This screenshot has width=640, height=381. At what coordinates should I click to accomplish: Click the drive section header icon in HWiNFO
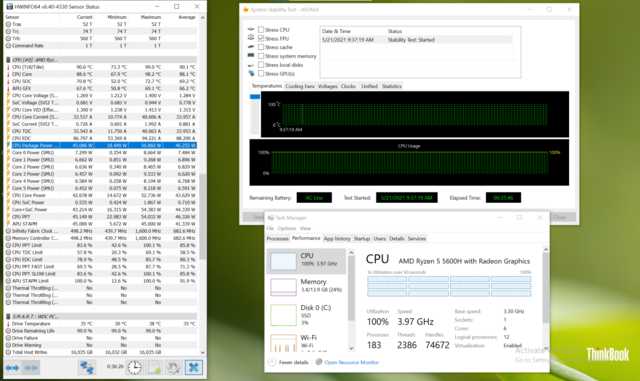pos(8,316)
